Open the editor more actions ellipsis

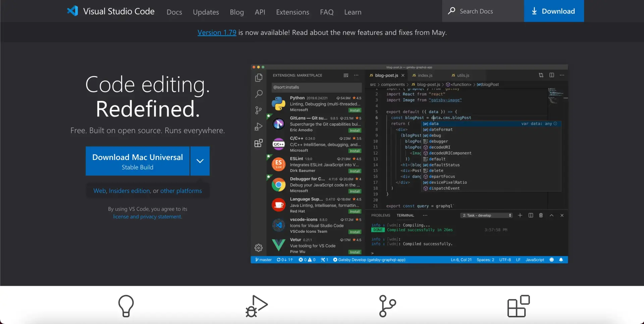click(562, 75)
